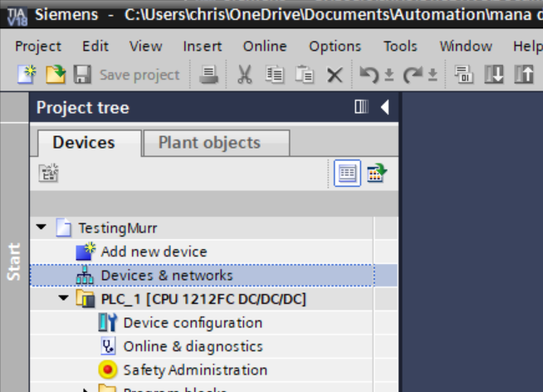
Task: Click the Download to device icon
Action: pos(494,75)
